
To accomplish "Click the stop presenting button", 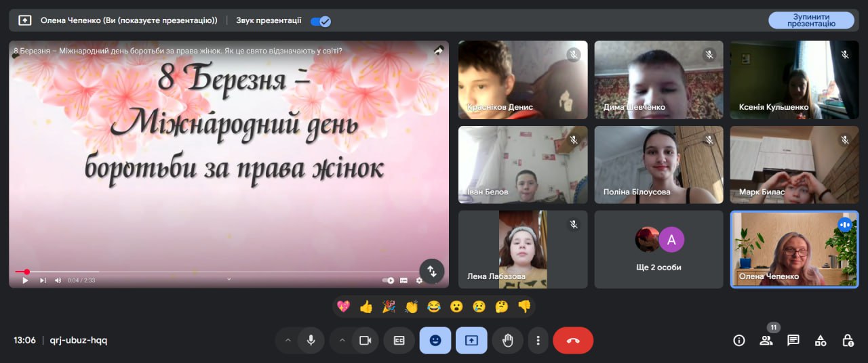I will pos(810,20).
